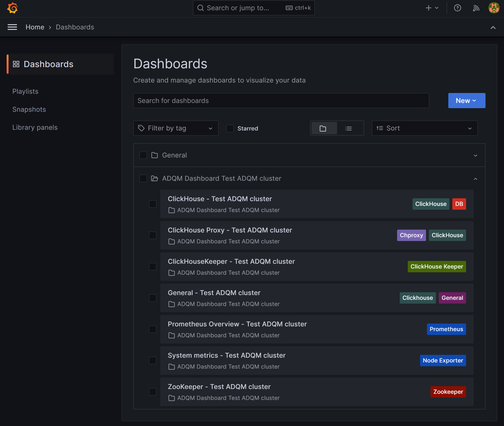Click the magenta General tag

452,298
